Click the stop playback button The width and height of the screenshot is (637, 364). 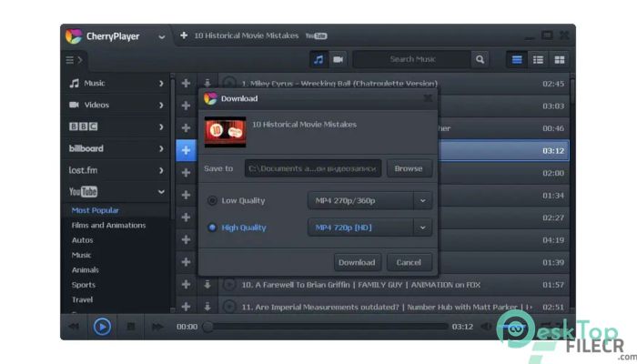[130, 327]
